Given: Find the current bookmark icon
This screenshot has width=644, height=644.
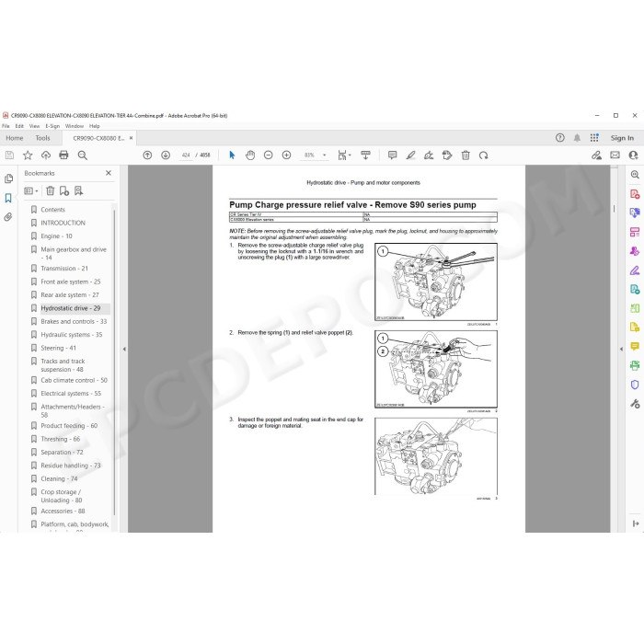Looking at the screenshot, I should coord(78,190).
